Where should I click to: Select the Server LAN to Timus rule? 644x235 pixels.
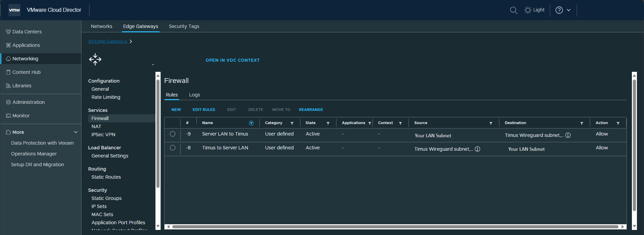173,134
